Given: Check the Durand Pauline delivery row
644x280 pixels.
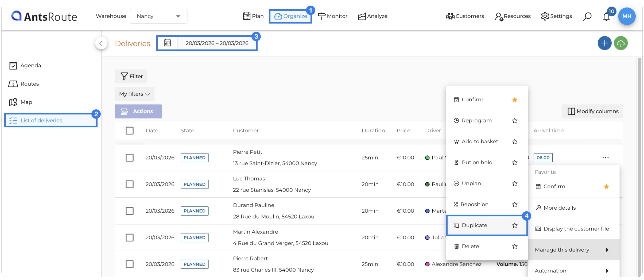Looking at the screenshot, I should pos(130,211).
